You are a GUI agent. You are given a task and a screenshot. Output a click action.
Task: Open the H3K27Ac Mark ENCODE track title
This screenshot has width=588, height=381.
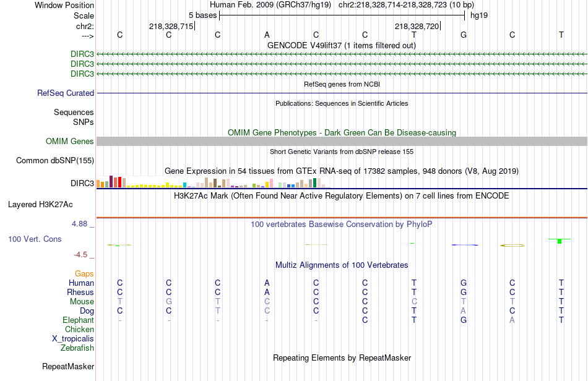coord(342,196)
